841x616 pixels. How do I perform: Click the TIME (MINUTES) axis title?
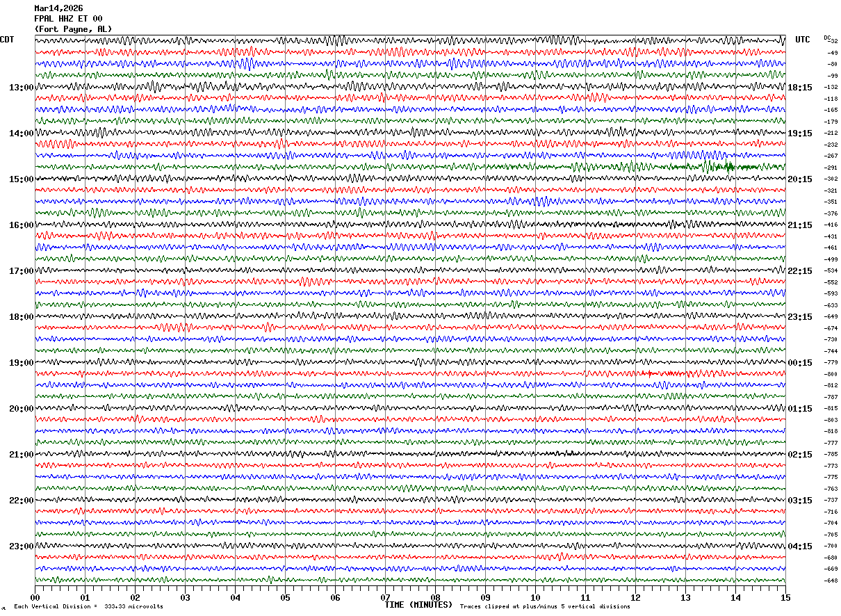tap(418, 605)
